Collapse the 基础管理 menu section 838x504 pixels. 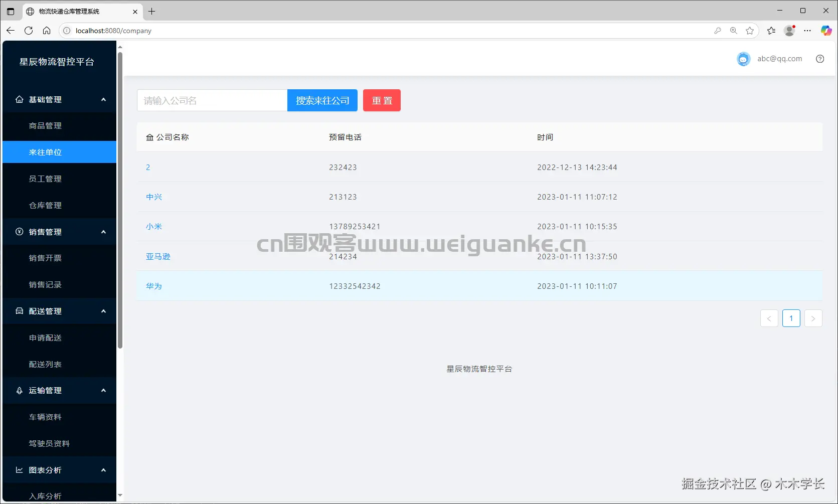click(103, 99)
